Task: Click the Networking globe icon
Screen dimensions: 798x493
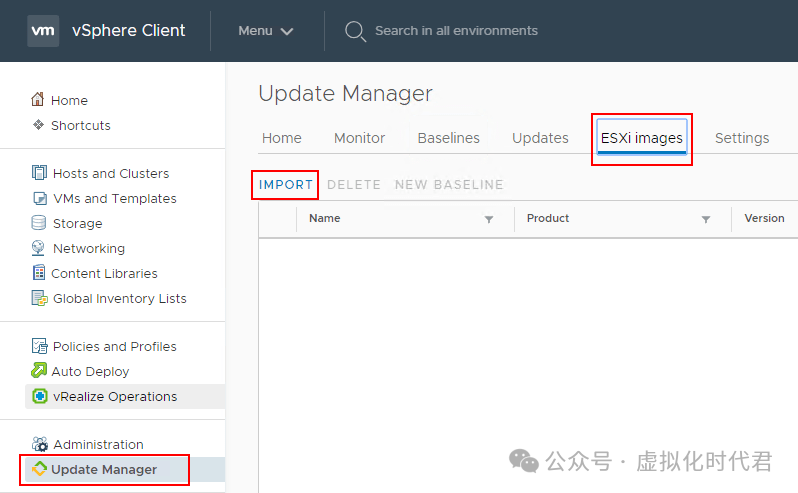Action: point(38,248)
